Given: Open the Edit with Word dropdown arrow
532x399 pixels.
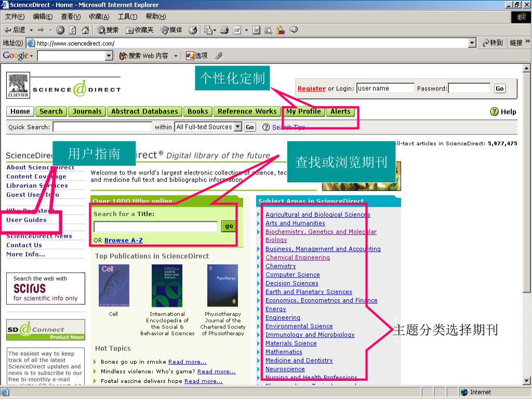Looking at the screenshot, I should [246, 31].
